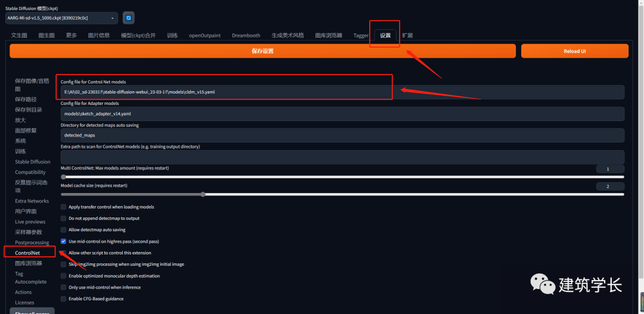Switch to the 文生图 tab
644x314 pixels.
point(19,36)
